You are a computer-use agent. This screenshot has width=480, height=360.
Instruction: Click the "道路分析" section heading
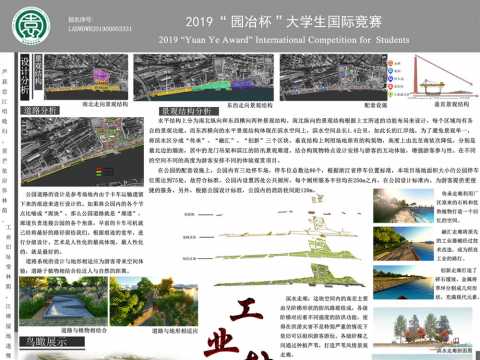pos(40,110)
